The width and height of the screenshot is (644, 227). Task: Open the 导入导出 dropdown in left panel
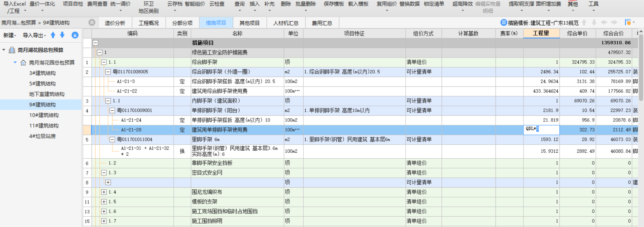click(x=34, y=35)
